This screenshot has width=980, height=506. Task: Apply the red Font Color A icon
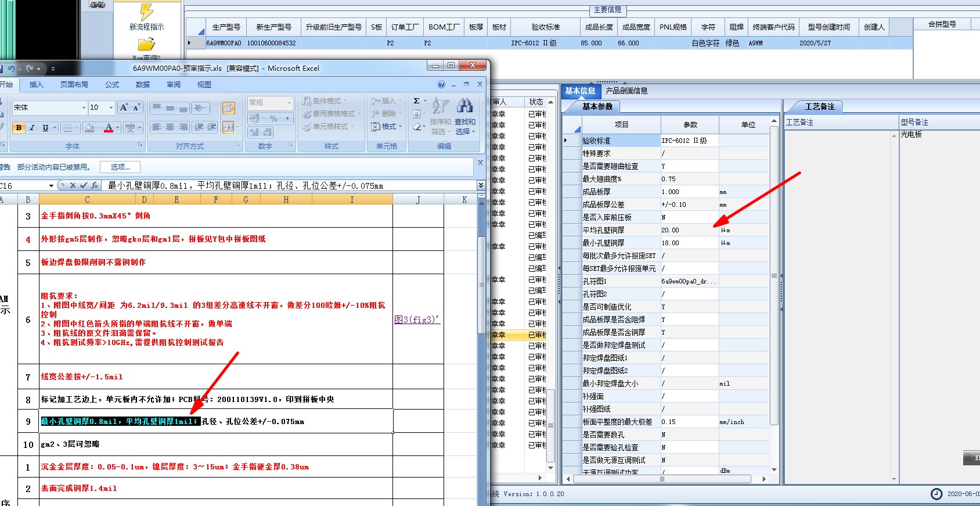tap(109, 127)
